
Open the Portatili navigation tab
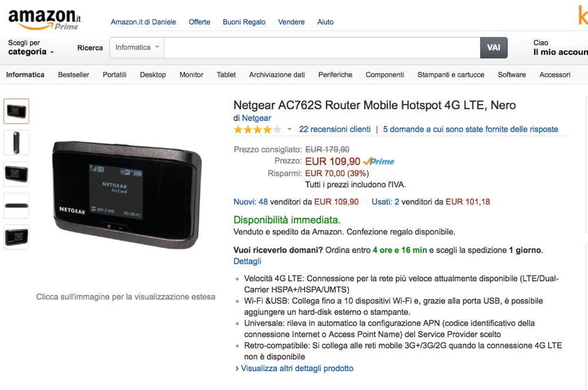pos(115,75)
